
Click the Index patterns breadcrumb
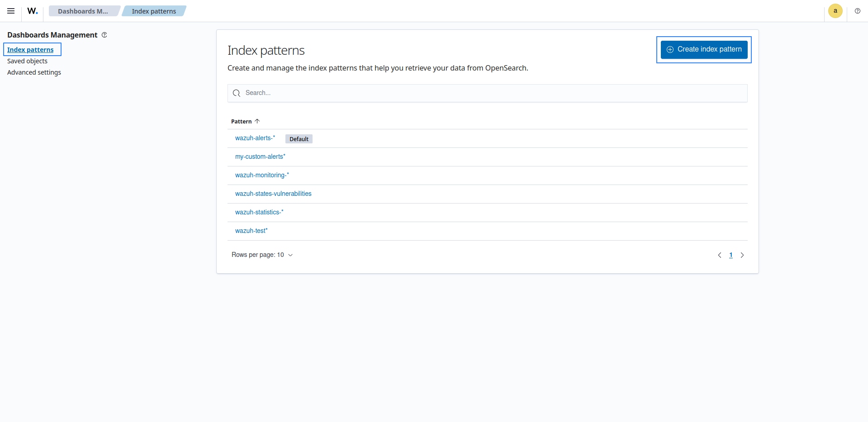click(x=154, y=11)
